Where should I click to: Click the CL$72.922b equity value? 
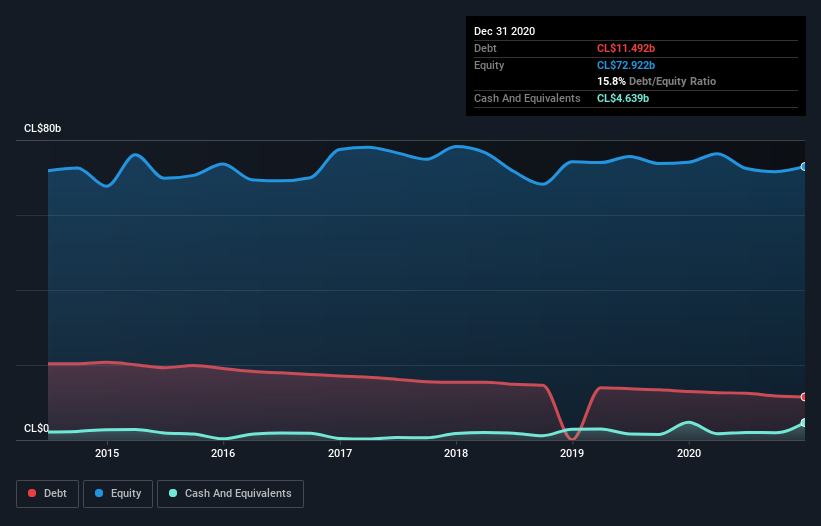tap(626, 65)
